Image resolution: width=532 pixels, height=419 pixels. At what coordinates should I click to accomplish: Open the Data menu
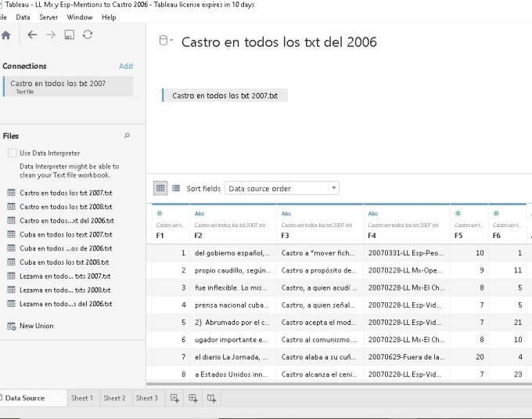[23, 17]
